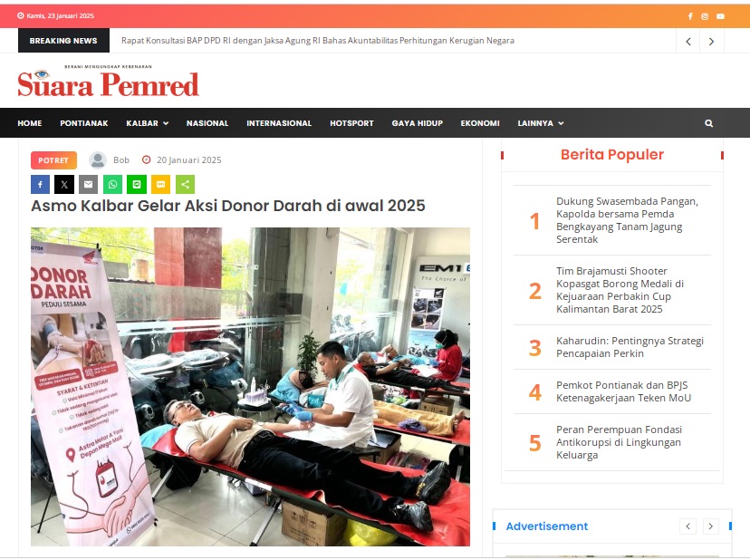
Task: Read popular story about Pemkot Pontianak and BPJS
Action: pos(623,391)
